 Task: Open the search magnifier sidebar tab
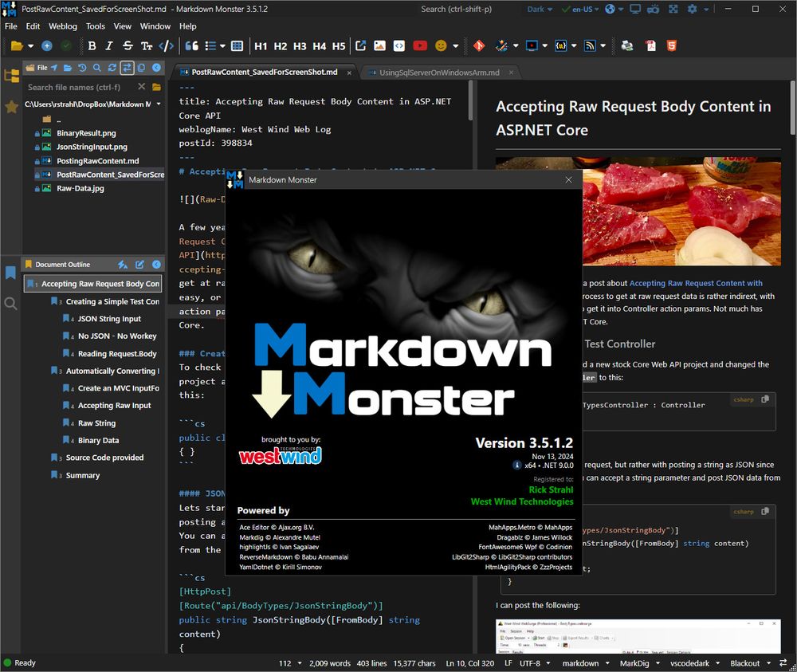click(10, 304)
